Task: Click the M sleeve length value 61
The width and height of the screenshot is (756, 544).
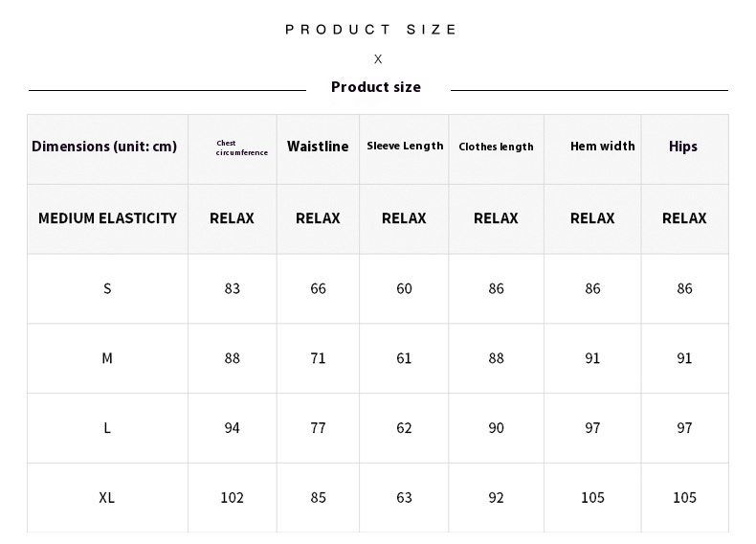Action: click(x=404, y=358)
